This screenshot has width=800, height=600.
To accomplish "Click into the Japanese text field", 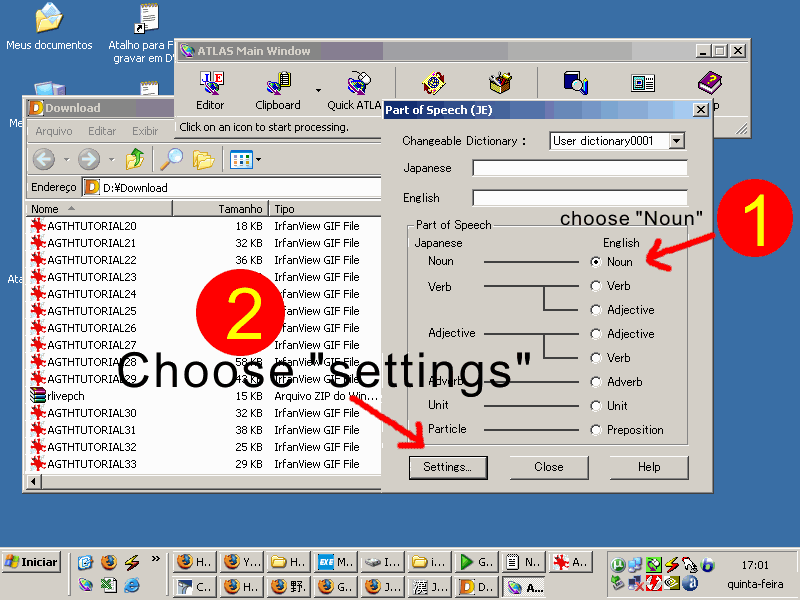I will [x=580, y=168].
